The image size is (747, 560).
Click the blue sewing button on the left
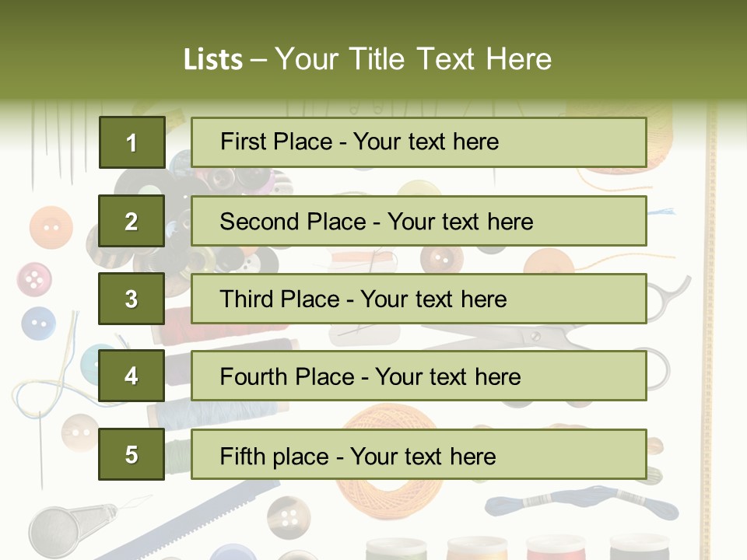[38, 322]
